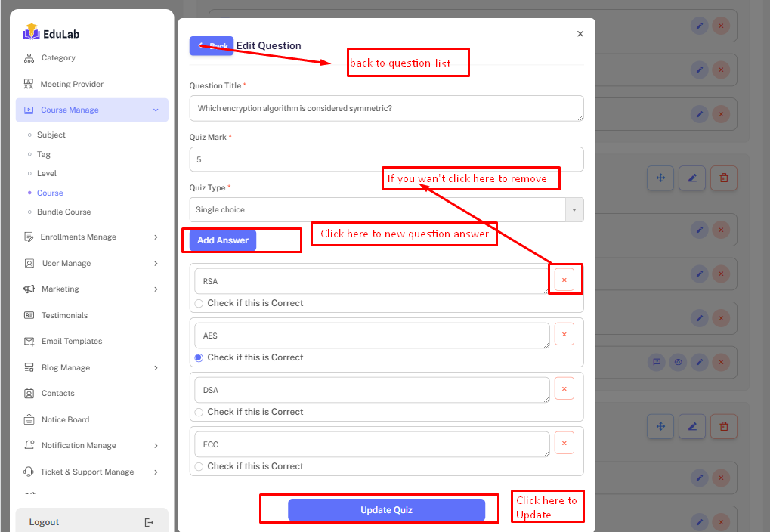
Task: Click the Email Templates envelope icon
Action: [x=29, y=341]
